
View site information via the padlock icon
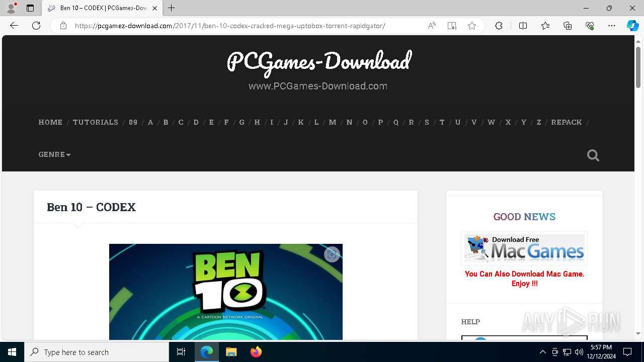63,26
